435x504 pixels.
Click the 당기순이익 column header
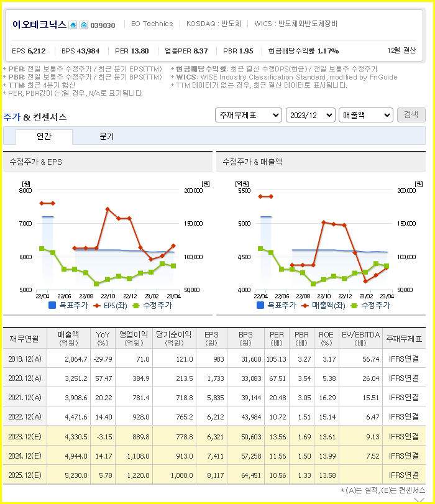(174, 339)
